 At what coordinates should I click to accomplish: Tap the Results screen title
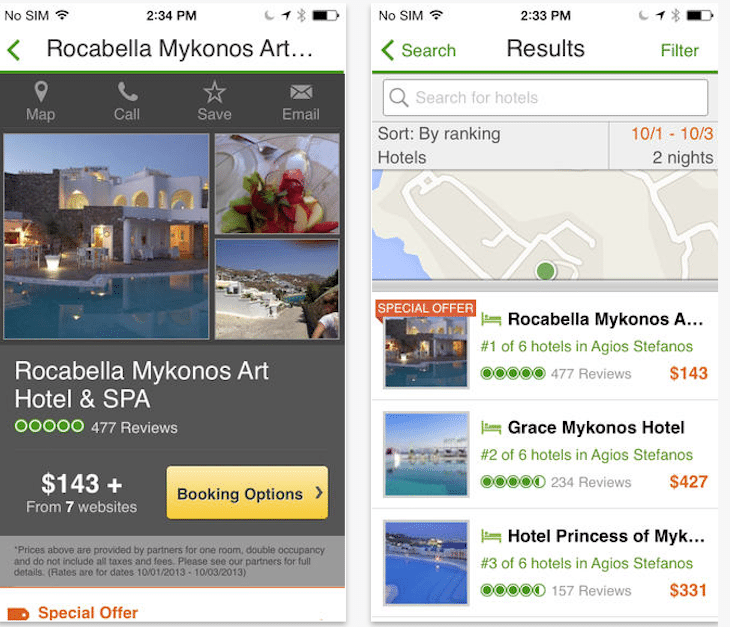click(x=545, y=48)
